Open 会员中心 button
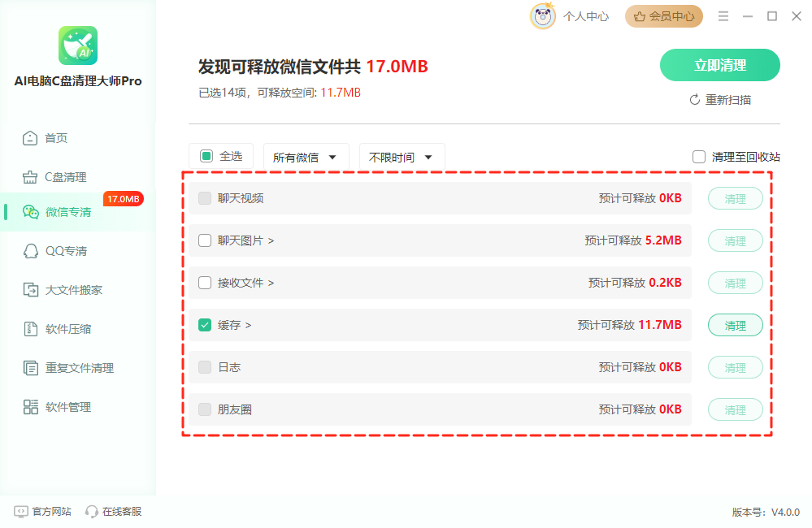The image size is (812, 528). point(664,16)
